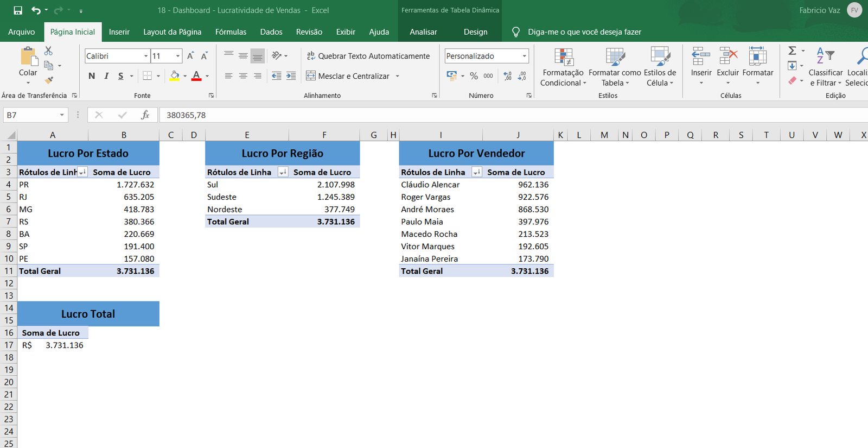868x448 pixels.
Task: Open filter dropdown in Lucro Por Região table
Action: pyautogui.click(x=283, y=172)
